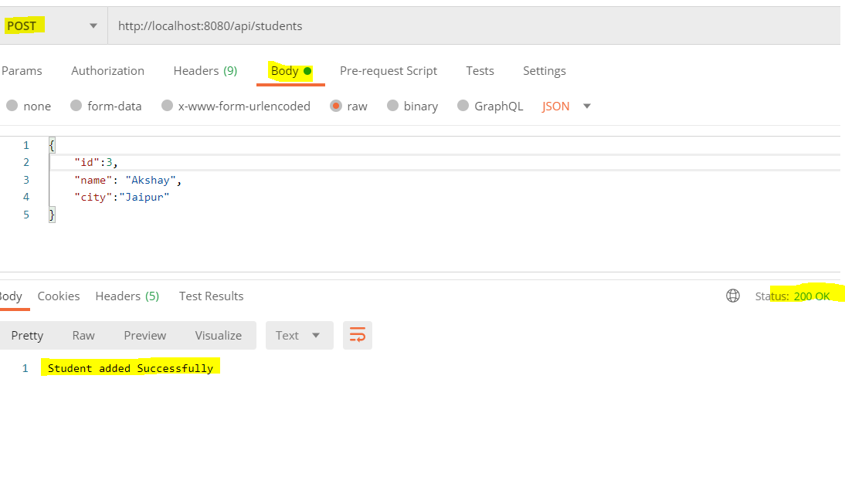
Task: Open the Authorization tab
Action: [x=107, y=70]
